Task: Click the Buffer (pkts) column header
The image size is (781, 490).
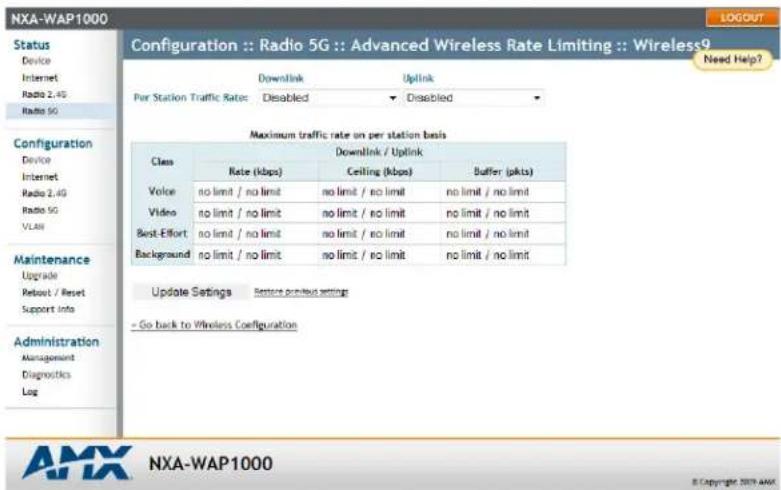Action: coord(503,172)
